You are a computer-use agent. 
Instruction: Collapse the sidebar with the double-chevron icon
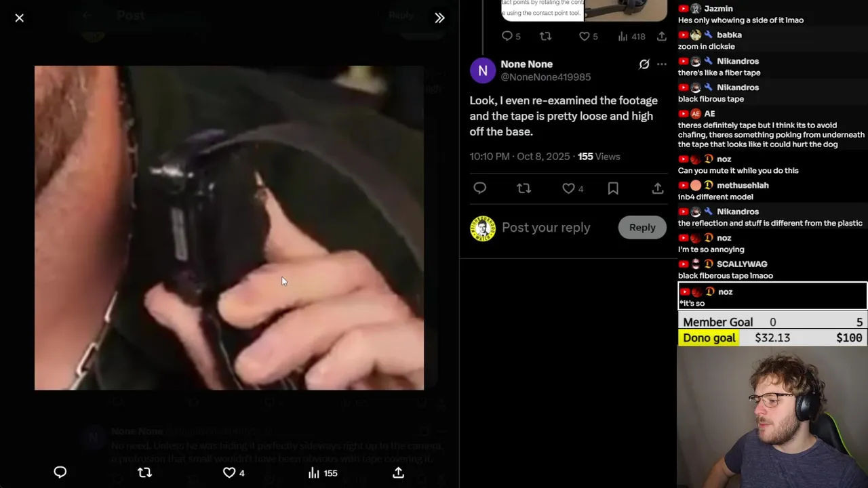(439, 18)
